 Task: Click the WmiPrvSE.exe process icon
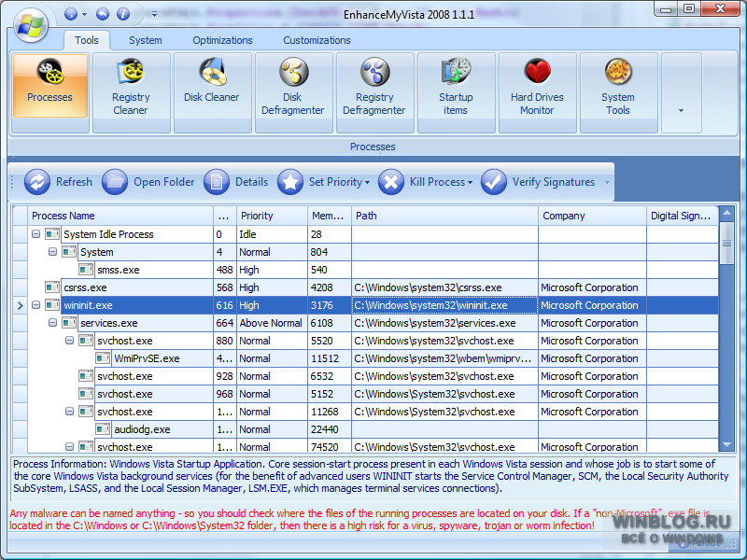click(x=103, y=358)
